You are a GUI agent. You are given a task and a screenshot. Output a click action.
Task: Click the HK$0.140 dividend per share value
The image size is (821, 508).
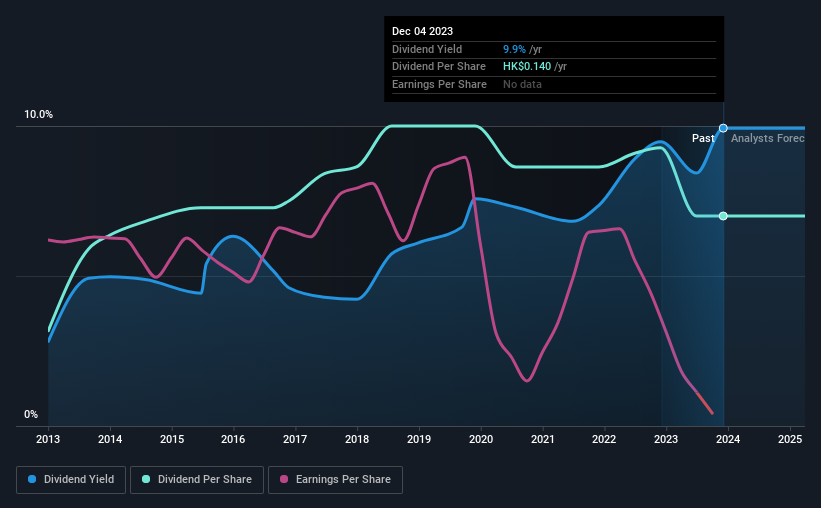(527, 67)
